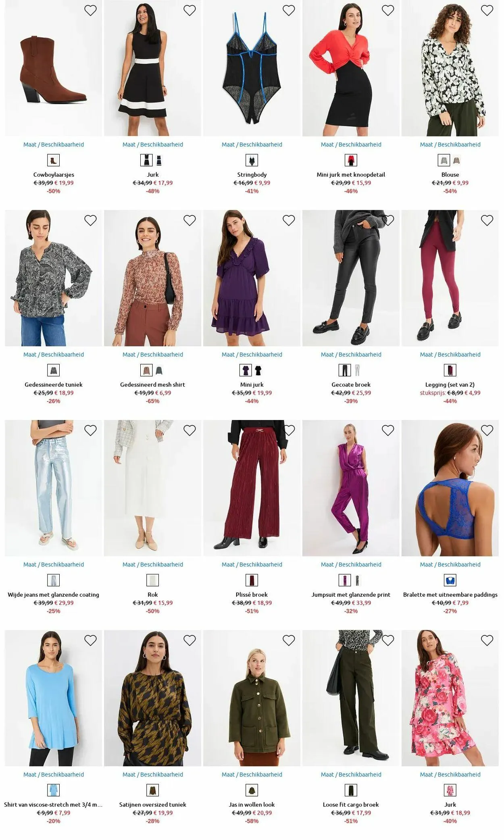504x840 pixels.
Task: Save Gedessineerde tuniek using heart icon
Action: coord(90,220)
